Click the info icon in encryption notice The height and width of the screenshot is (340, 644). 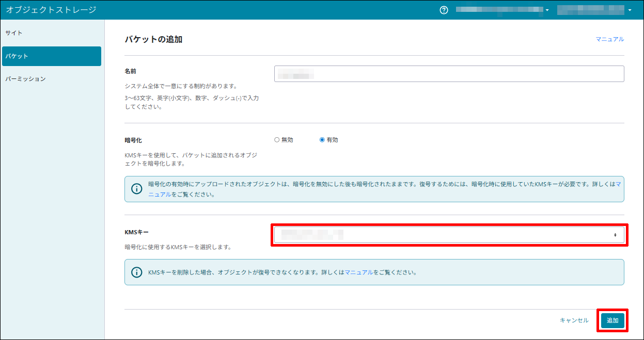(136, 189)
